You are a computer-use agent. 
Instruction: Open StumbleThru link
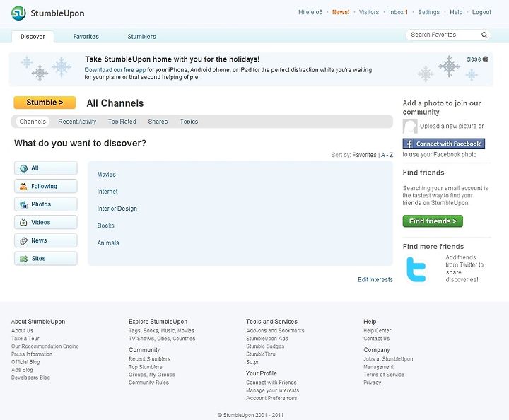point(261,354)
